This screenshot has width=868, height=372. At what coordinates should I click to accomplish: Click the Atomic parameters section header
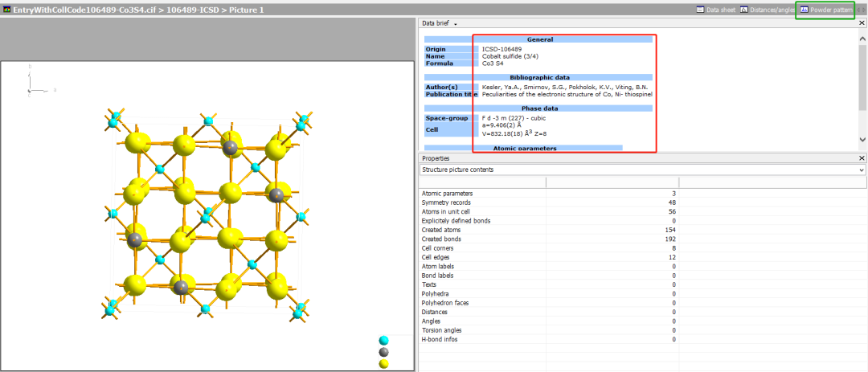522,148
